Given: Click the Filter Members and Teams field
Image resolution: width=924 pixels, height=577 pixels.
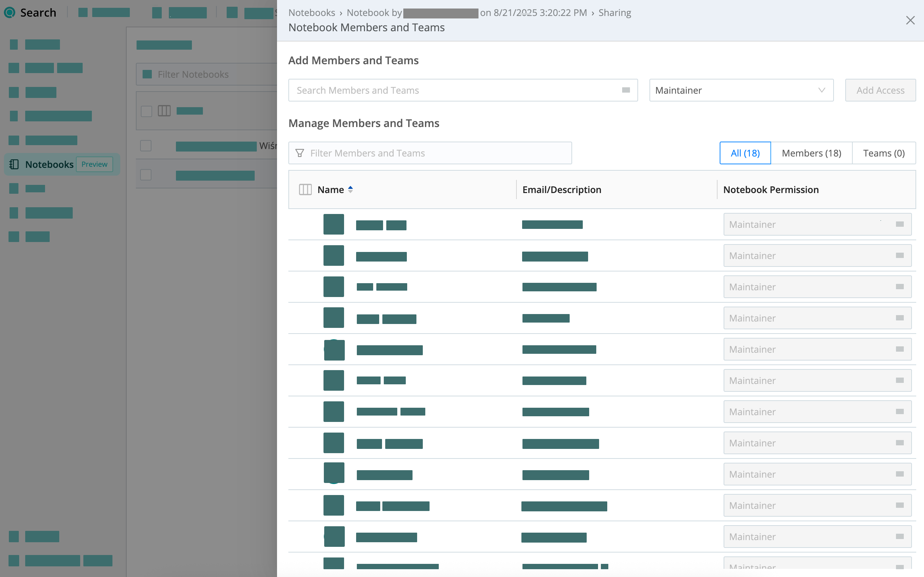Looking at the screenshot, I should click(430, 153).
